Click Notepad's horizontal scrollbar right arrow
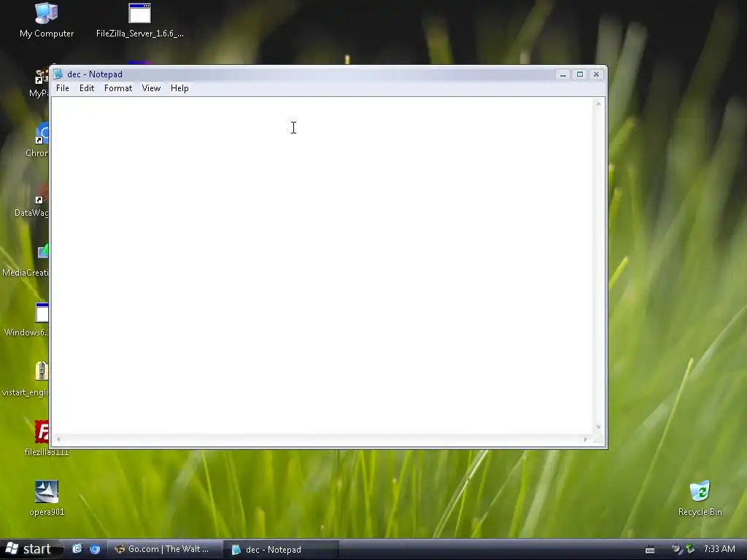The height and width of the screenshot is (560, 747). tap(586, 440)
